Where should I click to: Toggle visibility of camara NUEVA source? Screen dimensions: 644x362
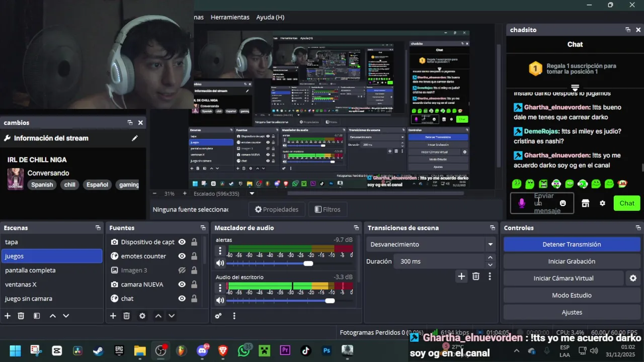point(182,284)
